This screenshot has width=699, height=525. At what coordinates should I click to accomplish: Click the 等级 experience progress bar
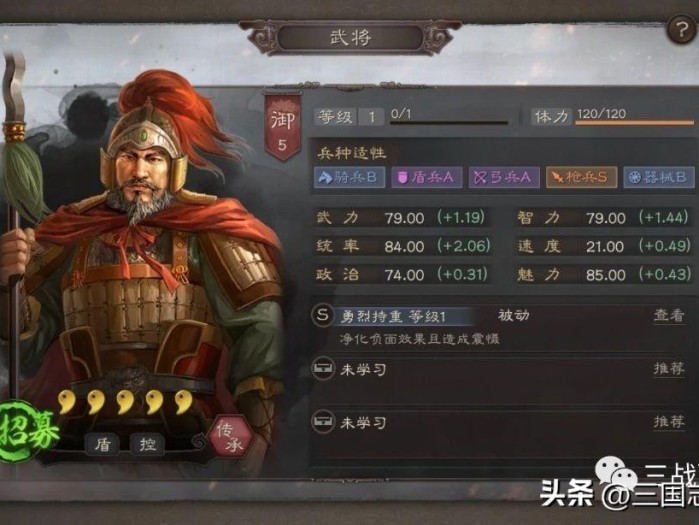pos(449,121)
